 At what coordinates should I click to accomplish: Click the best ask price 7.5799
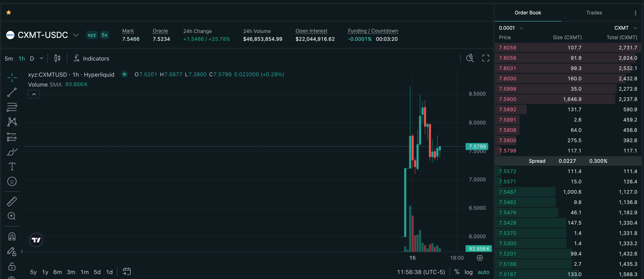[507, 151]
